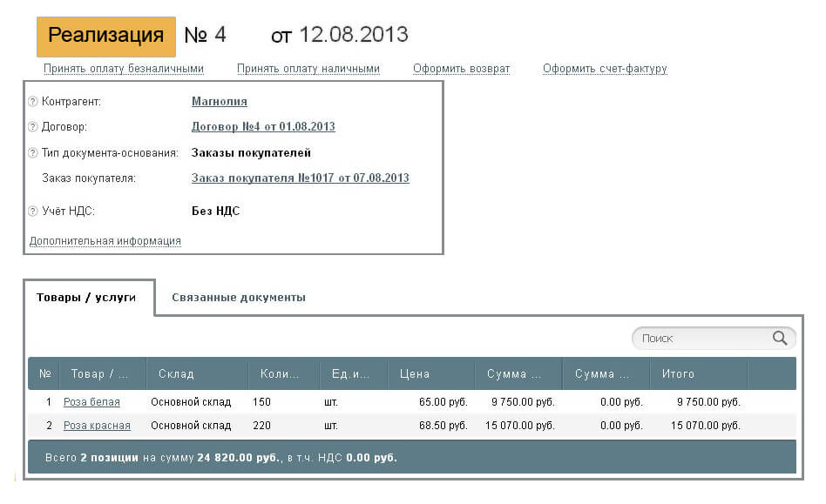Open Связанные документы tab
Viewport: 826px width, 504px height.
[238, 298]
